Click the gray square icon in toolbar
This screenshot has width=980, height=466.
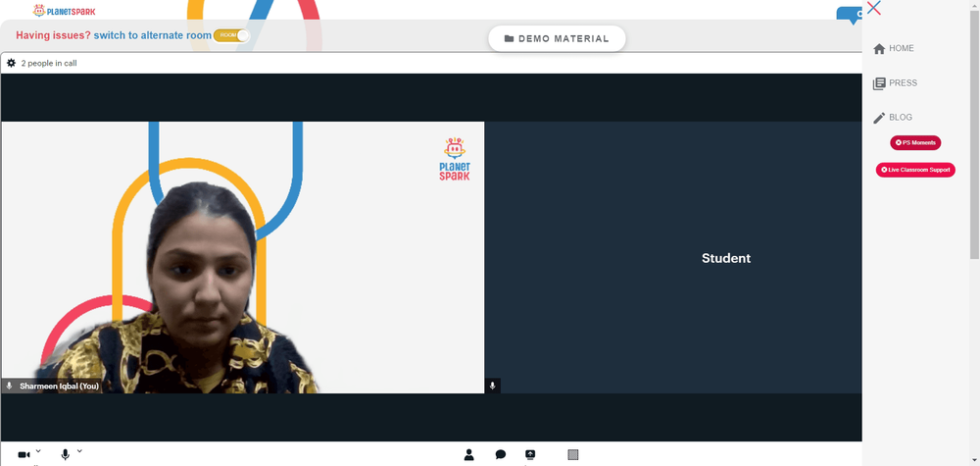pos(573,455)
